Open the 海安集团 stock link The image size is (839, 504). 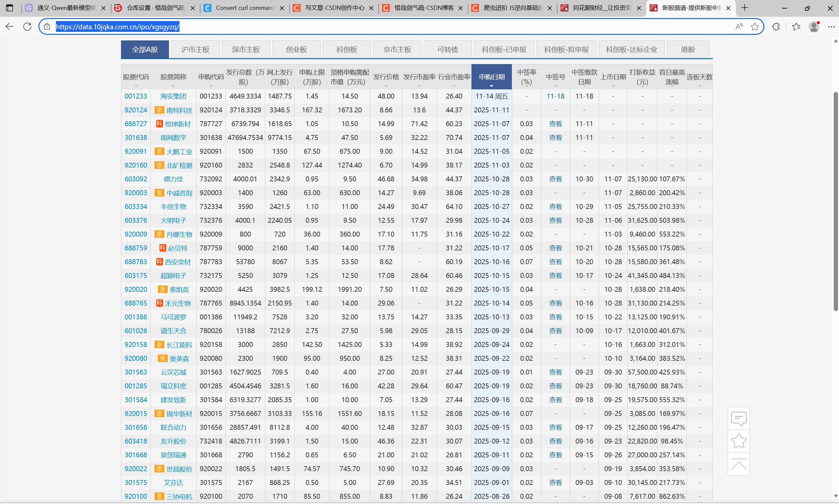point(173,96)
